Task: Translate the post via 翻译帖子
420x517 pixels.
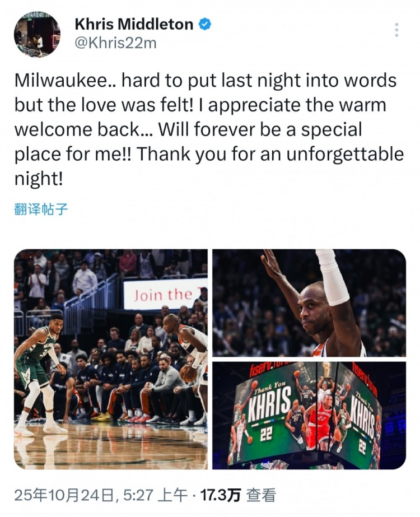Action: click(41, 209)
